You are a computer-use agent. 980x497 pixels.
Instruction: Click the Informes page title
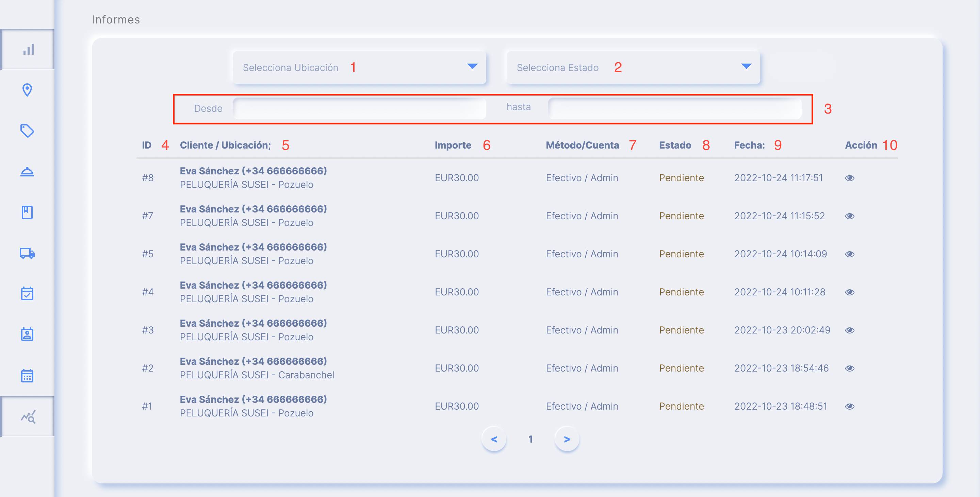pos(116,19)
